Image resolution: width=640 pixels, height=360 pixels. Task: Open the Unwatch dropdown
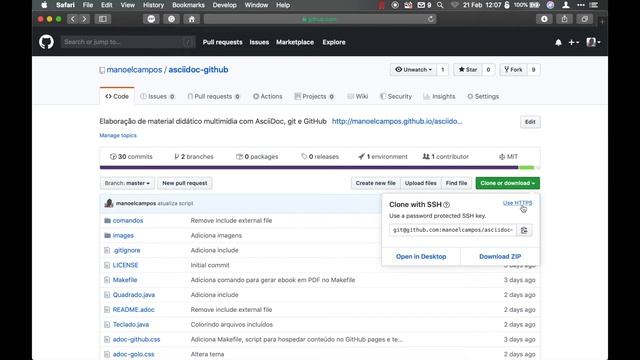coord(413,70)
